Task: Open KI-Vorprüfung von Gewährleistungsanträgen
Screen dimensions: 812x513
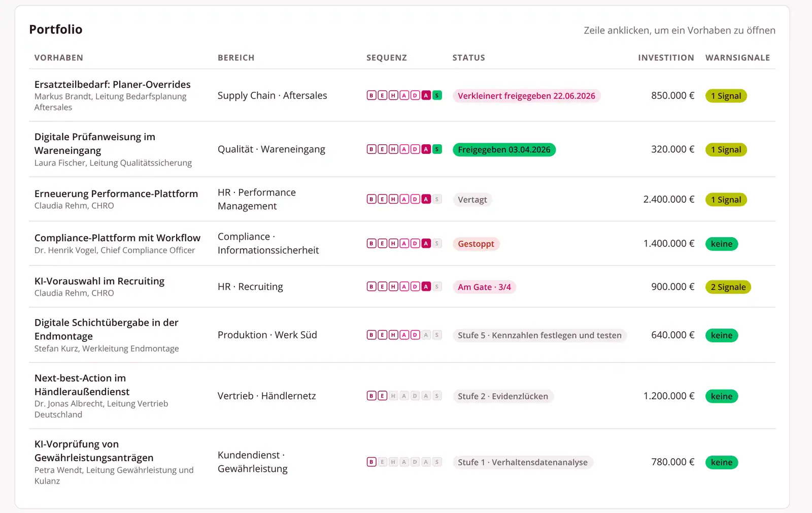Action: click(x=402, y=462)
